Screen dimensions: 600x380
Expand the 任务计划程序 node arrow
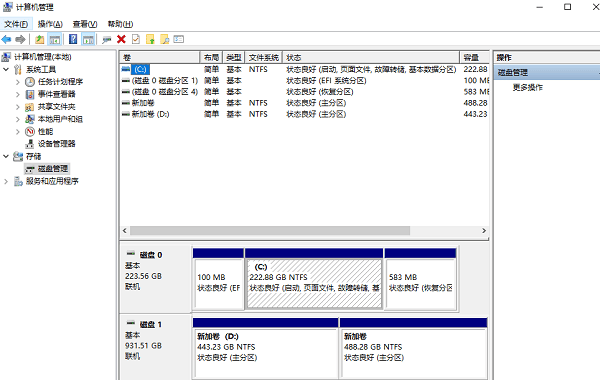pyautogui.click(x=18, y=82)
